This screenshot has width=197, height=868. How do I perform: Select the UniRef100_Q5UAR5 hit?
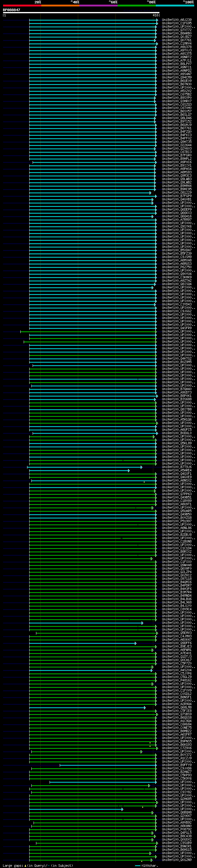pos(177,511)
